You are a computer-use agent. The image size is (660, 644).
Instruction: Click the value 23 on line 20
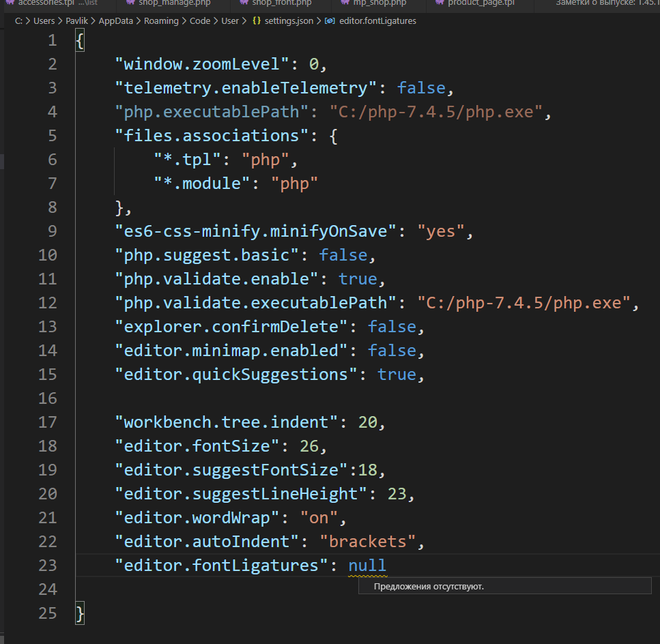[x=397, y=494]
